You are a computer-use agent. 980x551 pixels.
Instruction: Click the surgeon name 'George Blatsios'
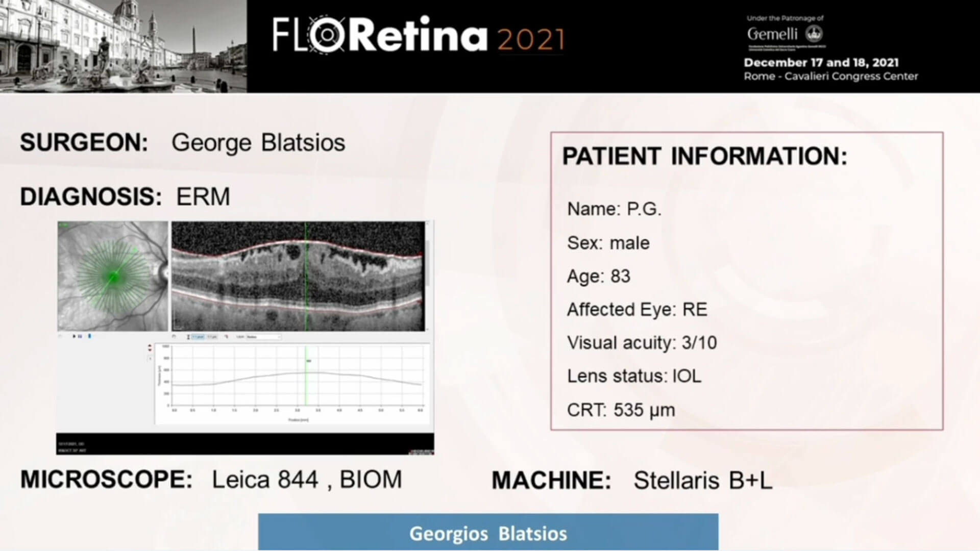tap(258, 143)
